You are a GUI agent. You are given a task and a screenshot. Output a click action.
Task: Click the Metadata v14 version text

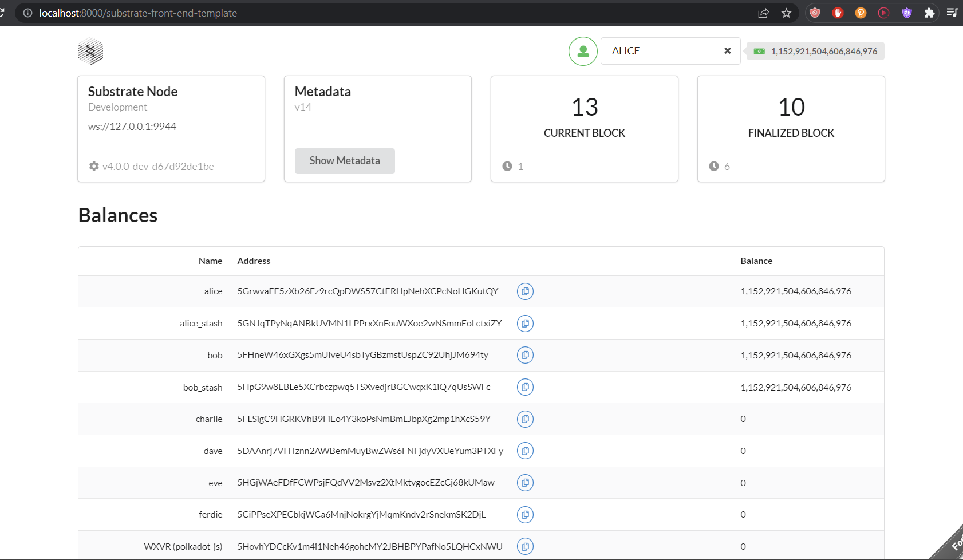point(303,107)
